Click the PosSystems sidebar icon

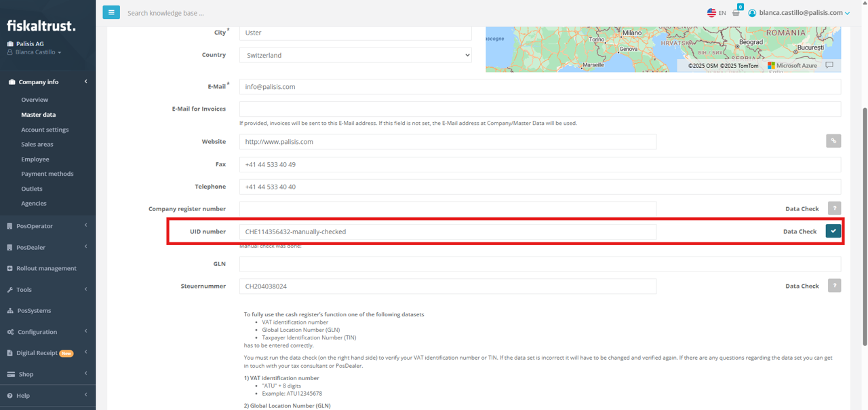[x=9, y=311]
